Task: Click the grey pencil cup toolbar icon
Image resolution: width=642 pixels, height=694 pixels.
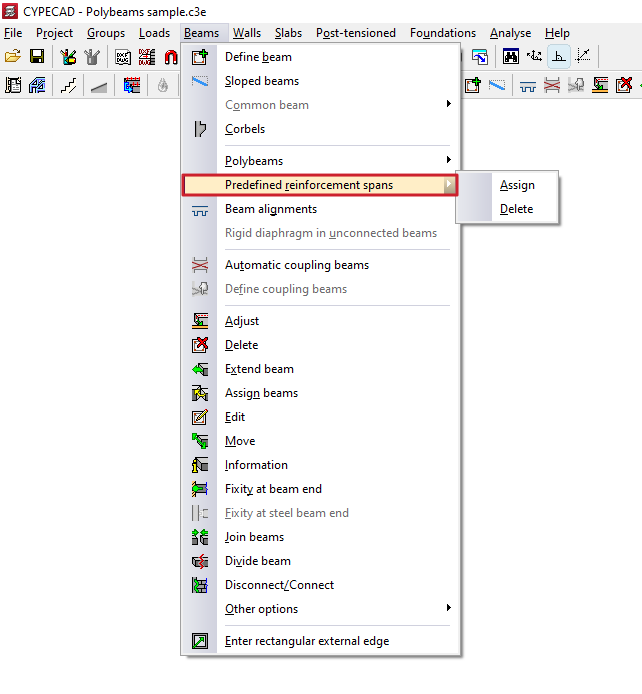Action: pyautogui.click(x=92, y=57)
